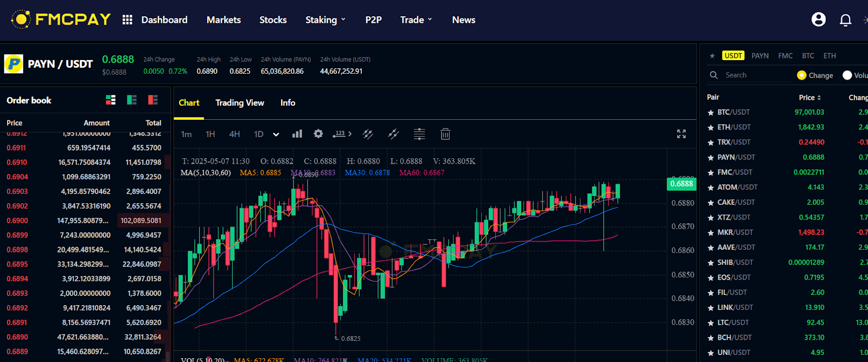
Task: Open the notifications bell icon
Action: click(x=845, y=20)
